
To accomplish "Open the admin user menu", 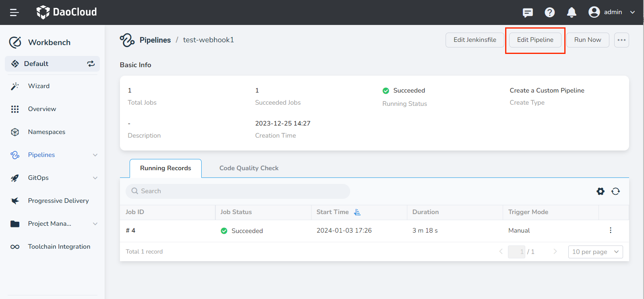I will [611, 12].
